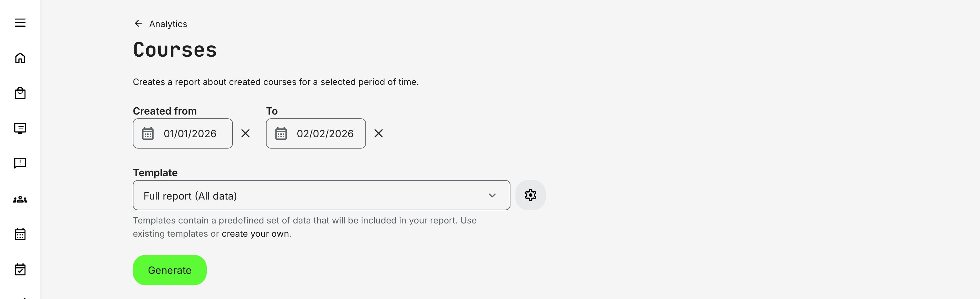Open the feedback chat icon in sidebar
The image size is (980, 299).
[20, 163]
